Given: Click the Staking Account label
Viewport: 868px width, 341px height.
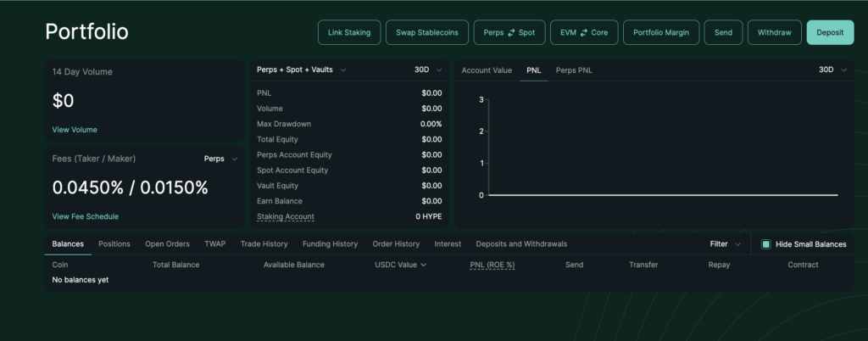Looking at the screenshot, I should [x=286, y=216].
